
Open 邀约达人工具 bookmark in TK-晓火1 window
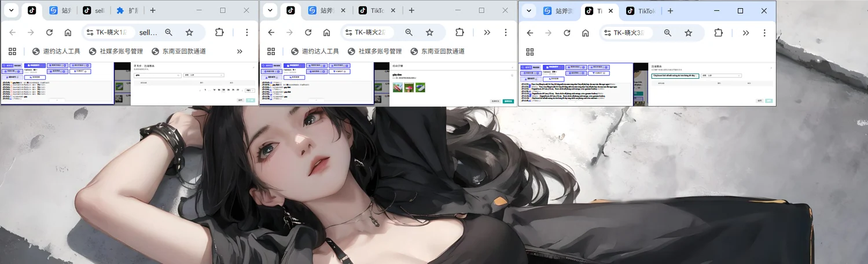(x=56, y=51)
